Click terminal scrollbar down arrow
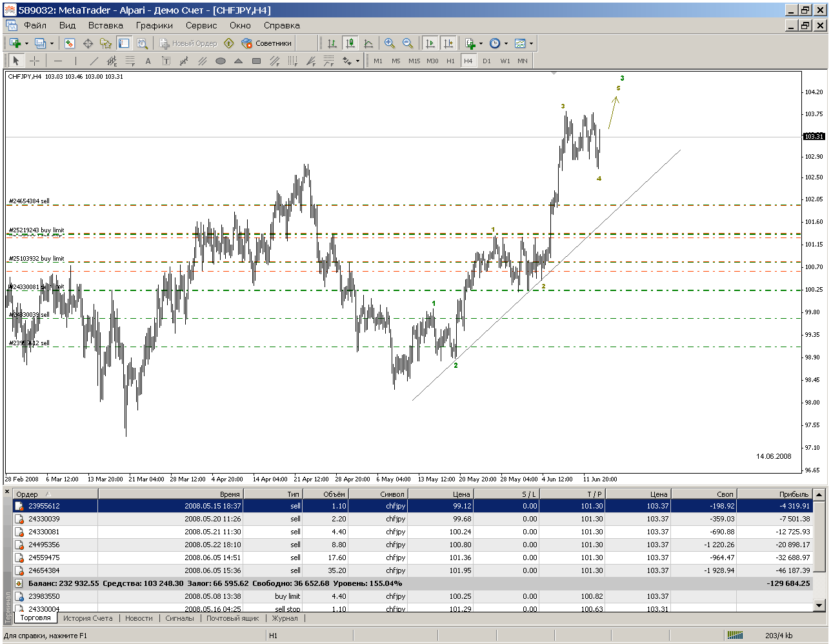 (x=819, y=605)
